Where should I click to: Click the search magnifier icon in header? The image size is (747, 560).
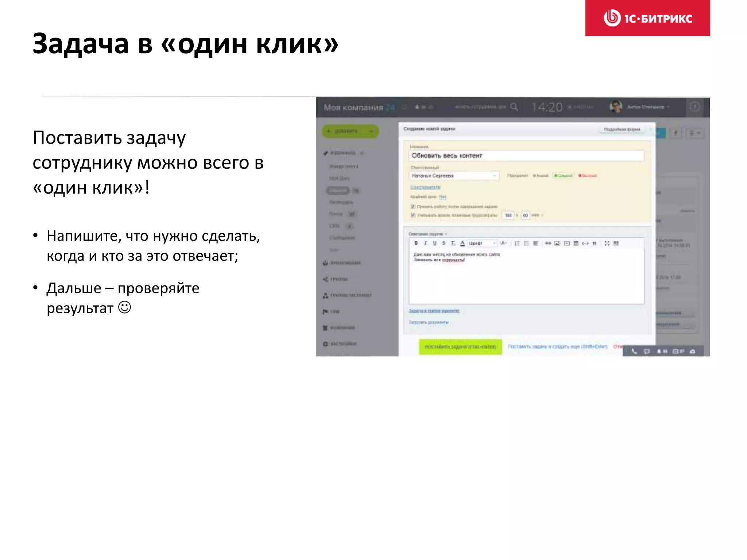514,107
